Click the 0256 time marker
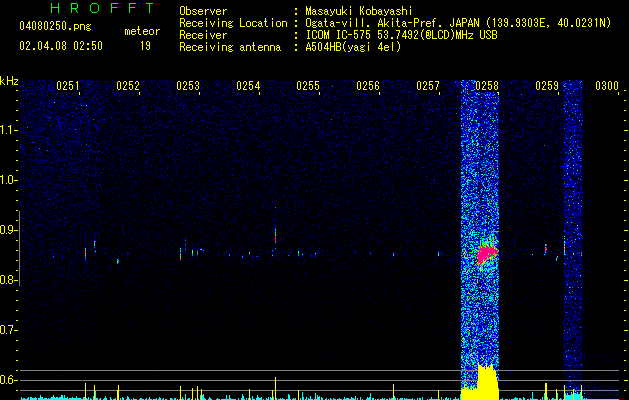The width and height of the screenshot is (629, 400). 368,86
